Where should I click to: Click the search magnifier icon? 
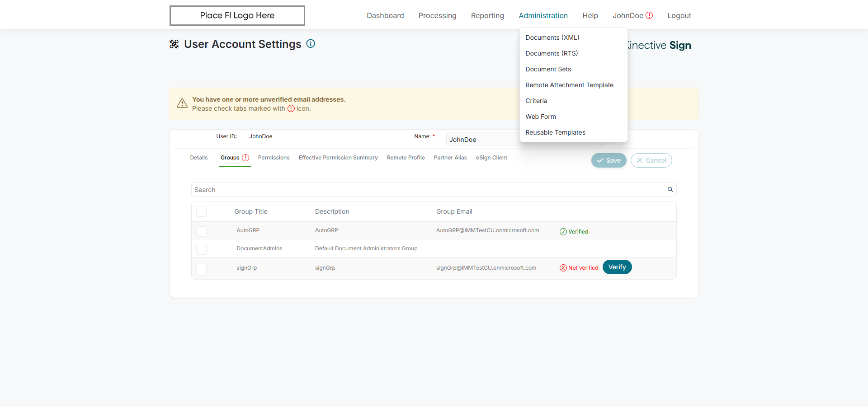point(670,190)
